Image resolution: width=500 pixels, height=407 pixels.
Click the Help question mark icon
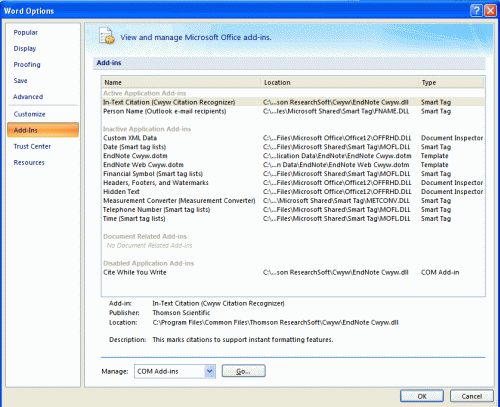[476, 10]
